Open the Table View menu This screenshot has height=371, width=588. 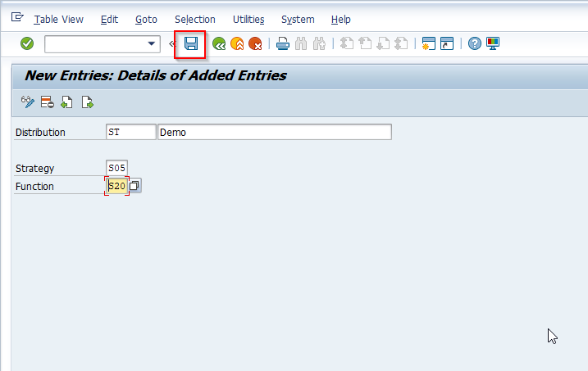(59, 20)
